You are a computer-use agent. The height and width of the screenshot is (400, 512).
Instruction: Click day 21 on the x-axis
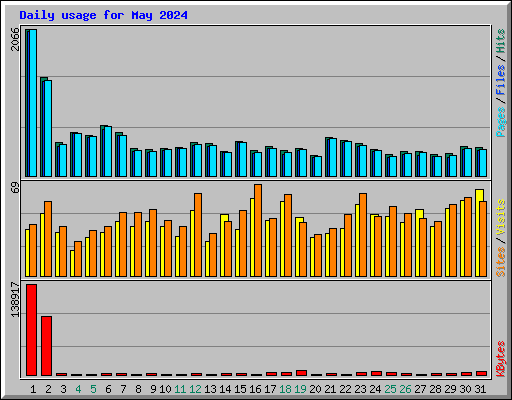[x=330, y=389]
